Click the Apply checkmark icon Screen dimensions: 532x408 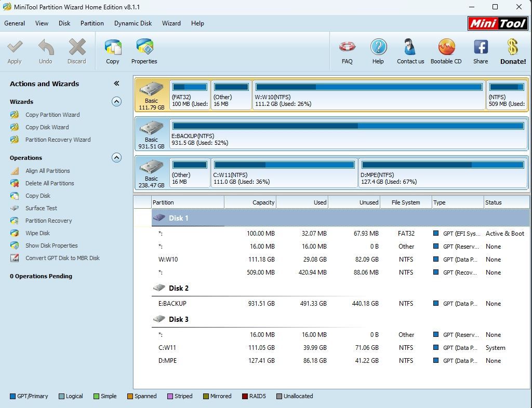15,47
